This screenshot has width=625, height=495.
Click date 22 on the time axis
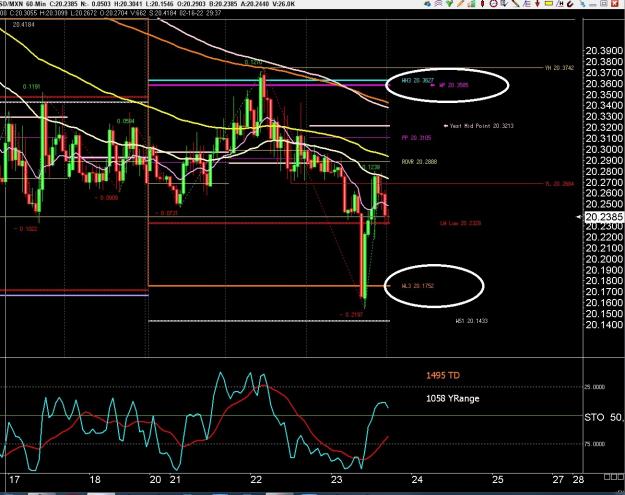256,479
